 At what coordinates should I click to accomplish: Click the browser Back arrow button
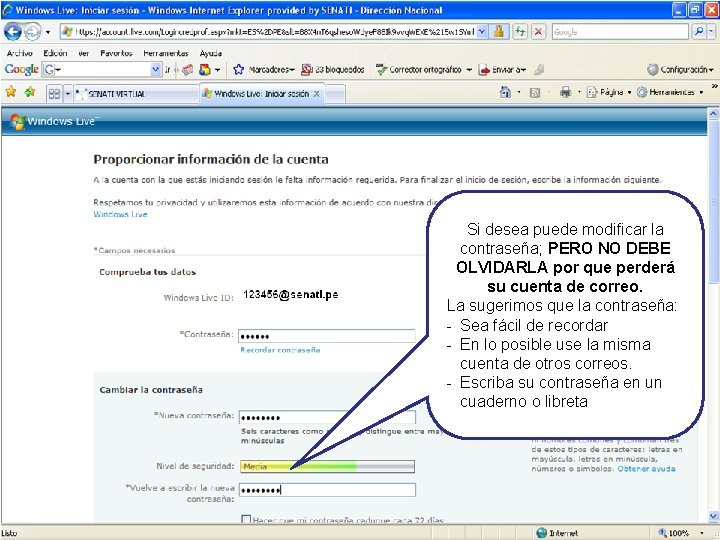13,32
